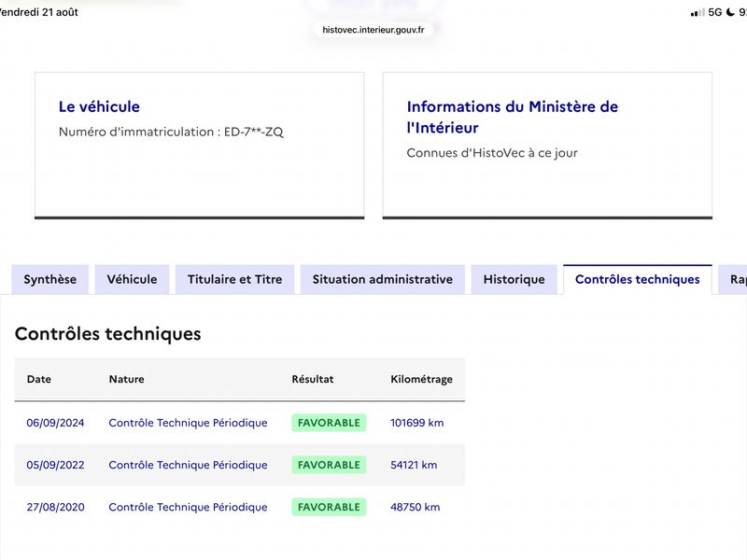747x560 pixels.
Task: Click the status bar date 21 août
Action: 60,12
